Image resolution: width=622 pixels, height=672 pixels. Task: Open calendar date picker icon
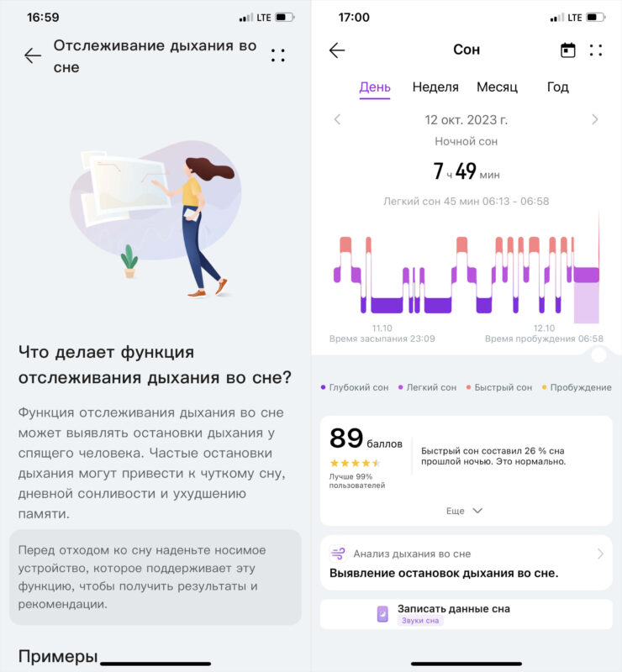(x=568, y=50)
